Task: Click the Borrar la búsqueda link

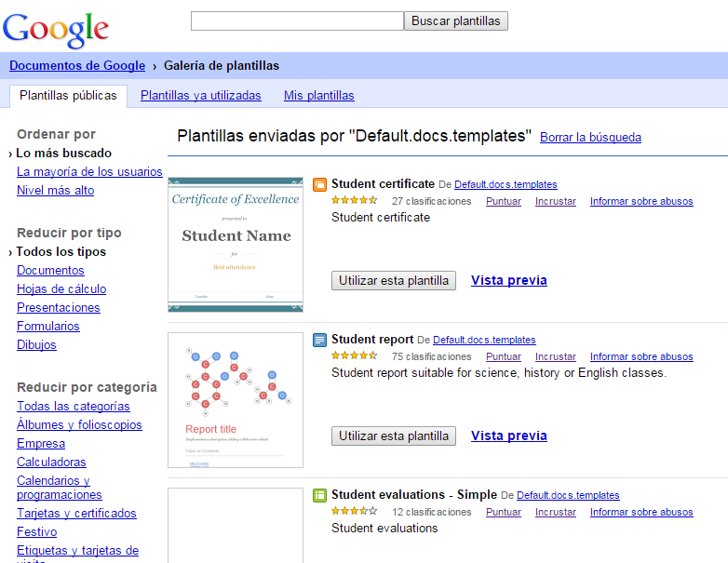Action: click(590, 138)
